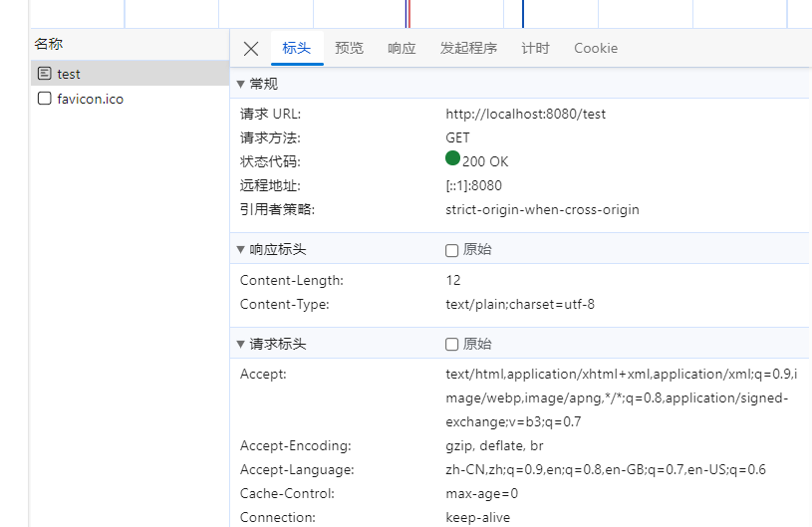
Task: Click the blue marker in the timeline overview
Action: [523, 14]
